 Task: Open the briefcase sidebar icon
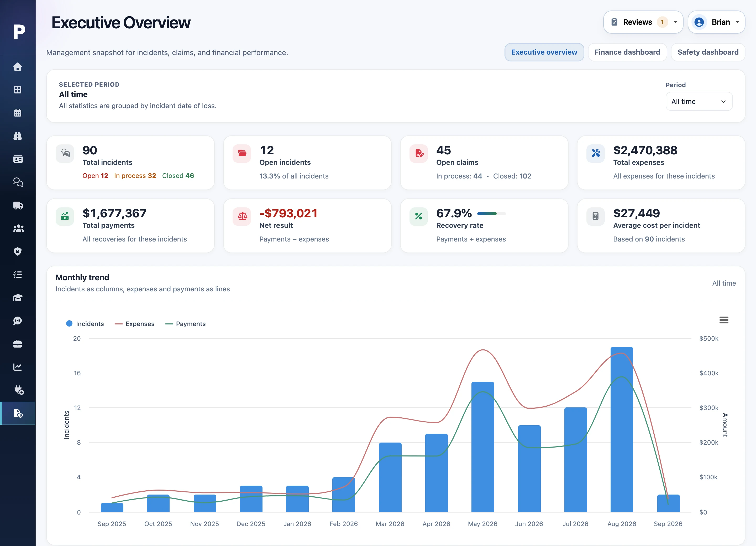[x=18, y=344]
